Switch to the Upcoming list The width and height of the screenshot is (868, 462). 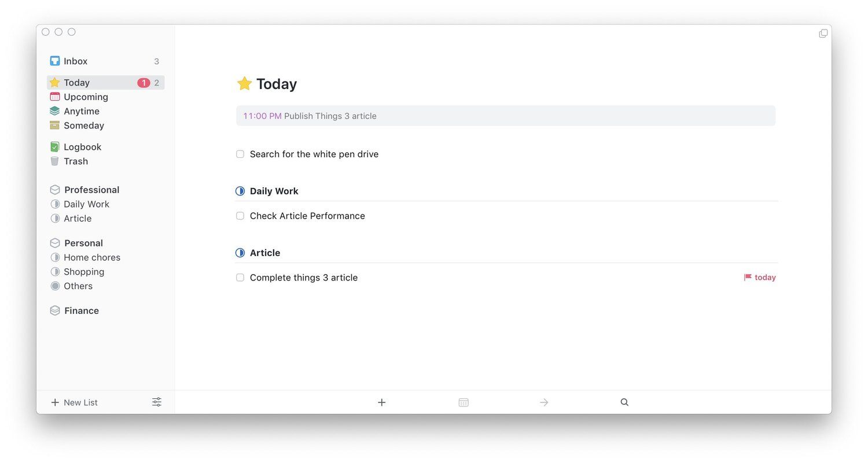(86, 97)
